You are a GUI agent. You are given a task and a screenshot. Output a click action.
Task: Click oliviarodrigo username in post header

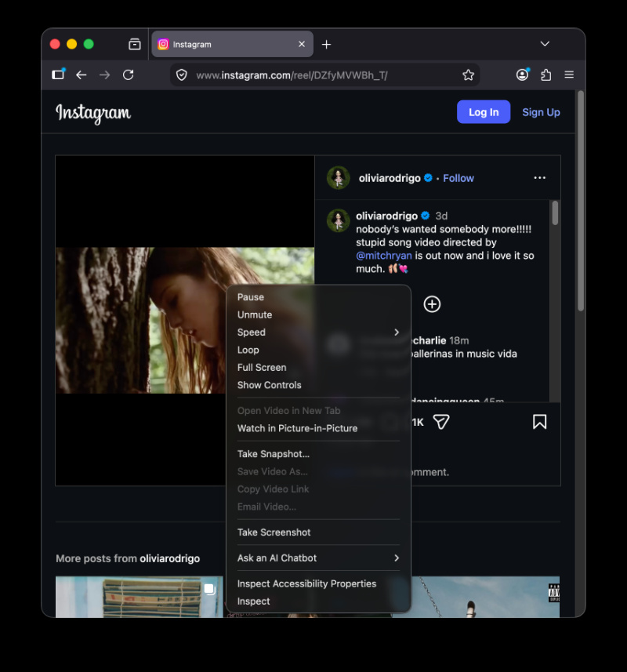click(x=390, y=178)
